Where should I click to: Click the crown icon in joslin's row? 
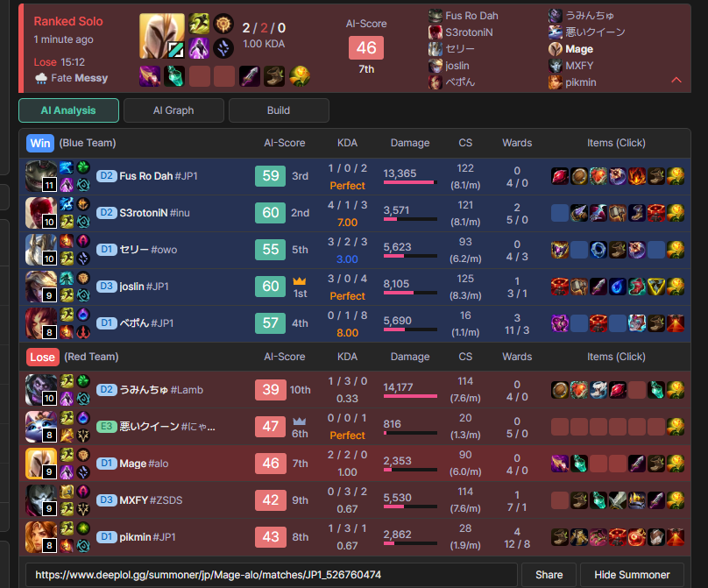(x=300, y=281)
